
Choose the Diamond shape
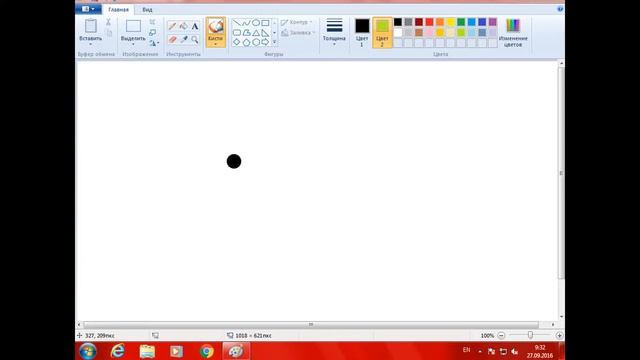(237, 42)
